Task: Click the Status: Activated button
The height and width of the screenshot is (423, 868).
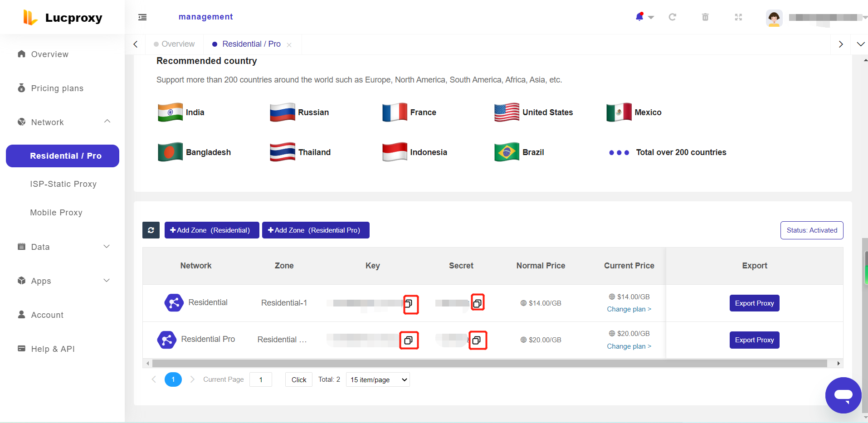Action: [x=812, y=230]
